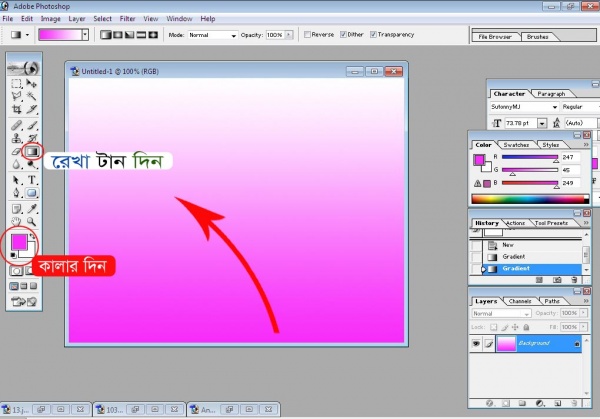The image size is (600, 419).
Task: Open the Brushes palette tab
Action: point(538,37)
